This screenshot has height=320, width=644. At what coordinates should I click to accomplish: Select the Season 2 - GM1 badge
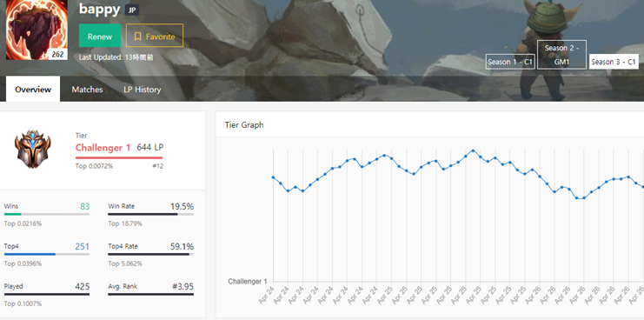point(561,55)
